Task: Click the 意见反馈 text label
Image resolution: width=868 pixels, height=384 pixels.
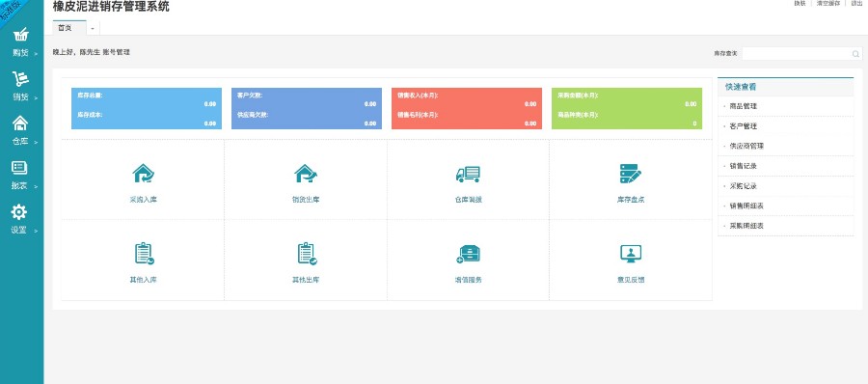Action: coord(631,280)
